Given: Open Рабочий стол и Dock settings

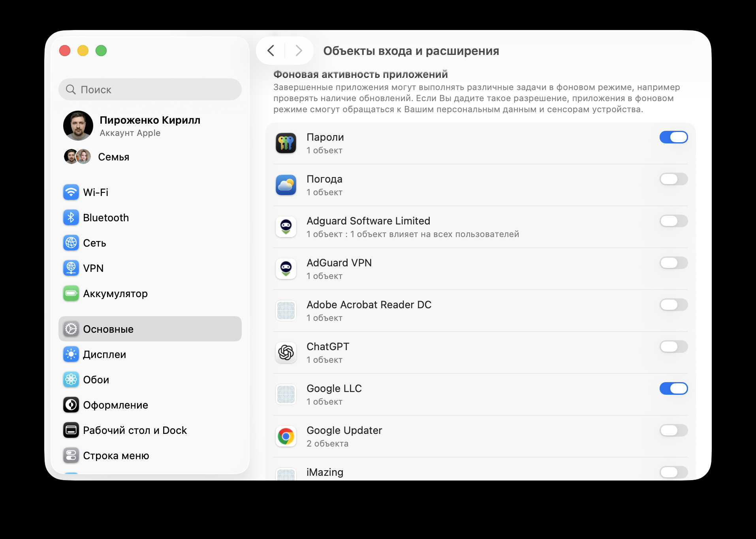Looking at the screenshot, I should click(135, 430).
